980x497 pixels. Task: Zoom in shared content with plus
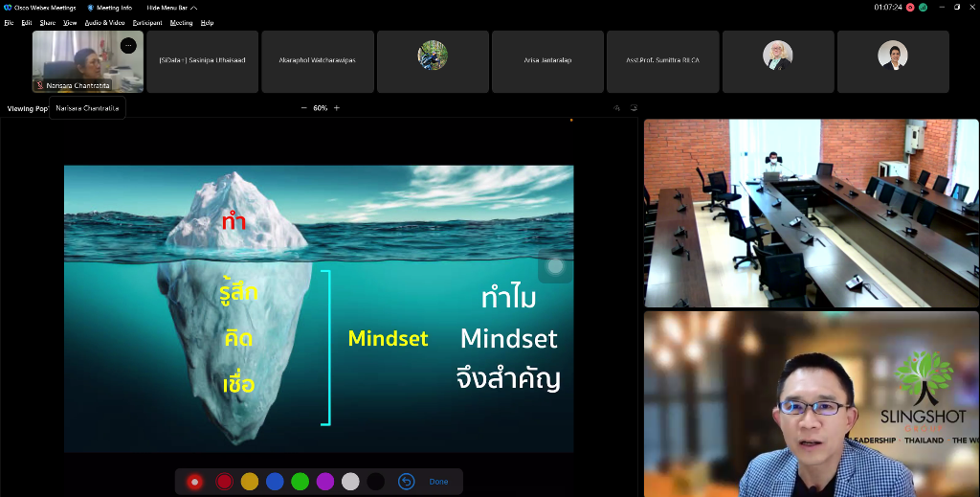click(336, 108)
